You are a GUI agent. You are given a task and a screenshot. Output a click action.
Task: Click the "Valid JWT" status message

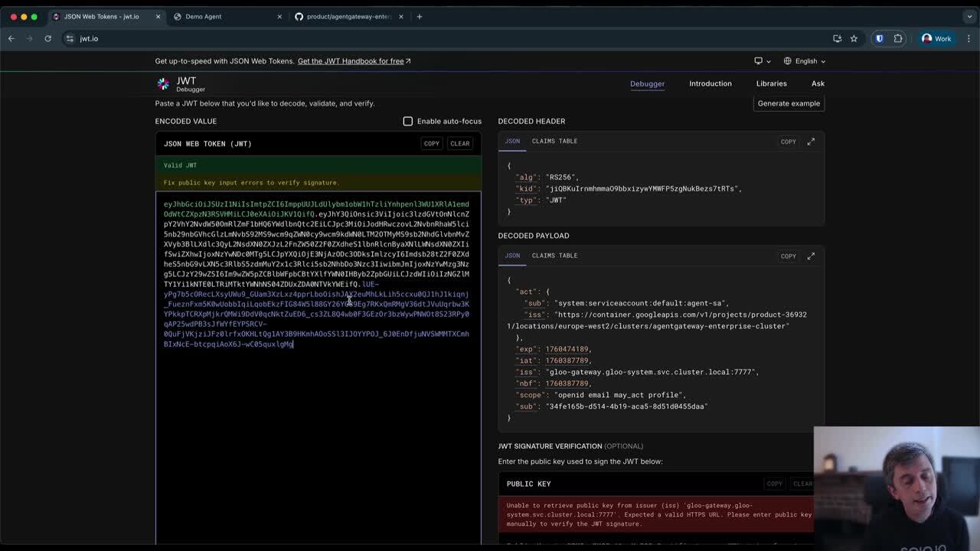[180, 165]
